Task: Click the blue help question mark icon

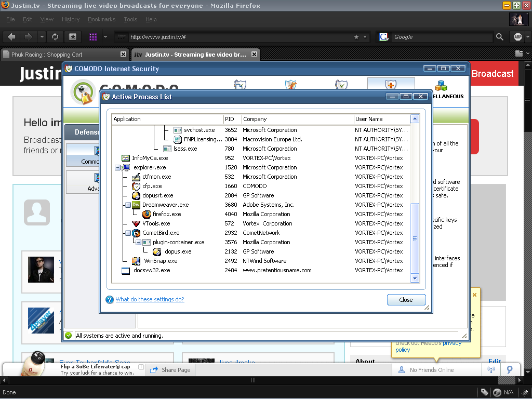Action: click(110, 300)
